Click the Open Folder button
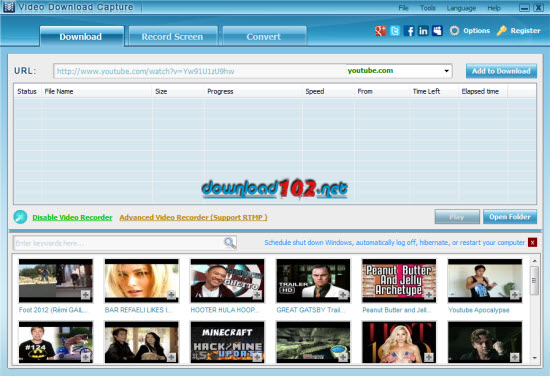Viewport: 550px width, 376px height. coord(510,217)
